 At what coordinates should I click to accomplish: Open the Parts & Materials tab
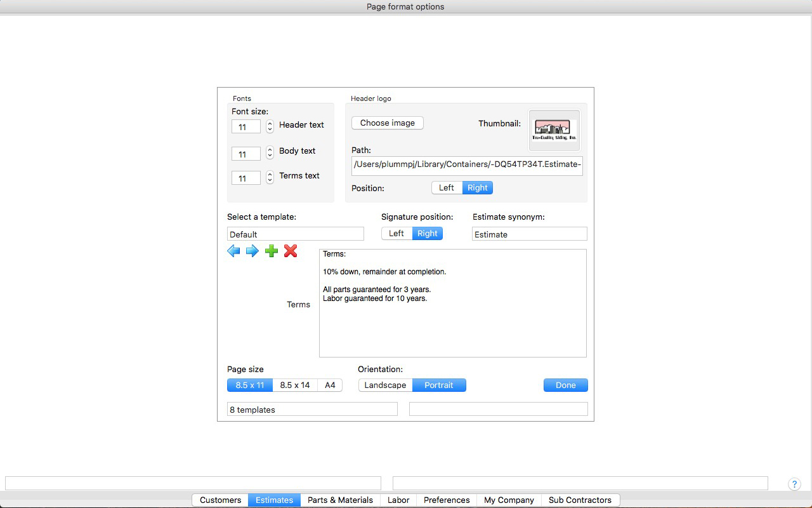pyautogui.click(x=340, y=500)
